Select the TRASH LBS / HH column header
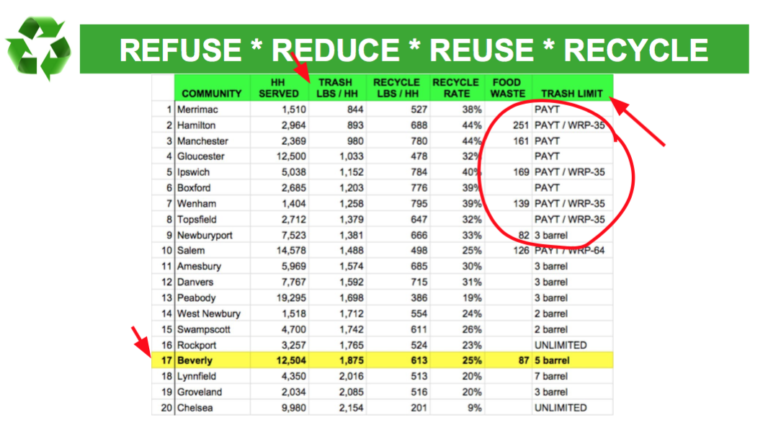 [336, 88]
